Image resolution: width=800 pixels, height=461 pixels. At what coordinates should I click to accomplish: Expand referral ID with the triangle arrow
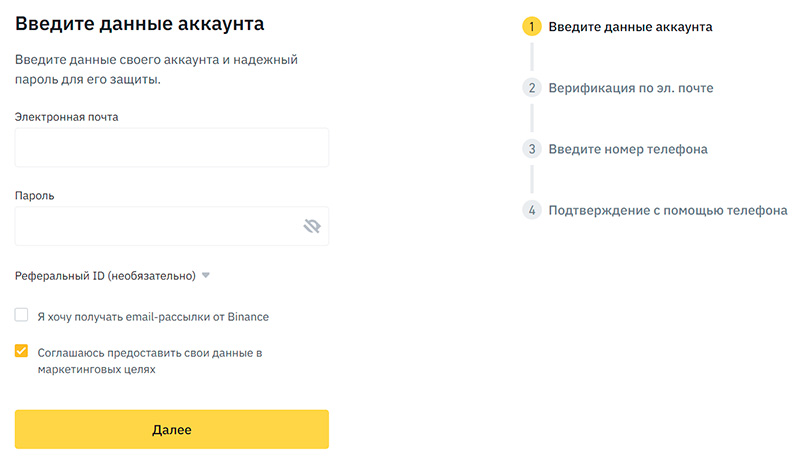click(205, 275)
